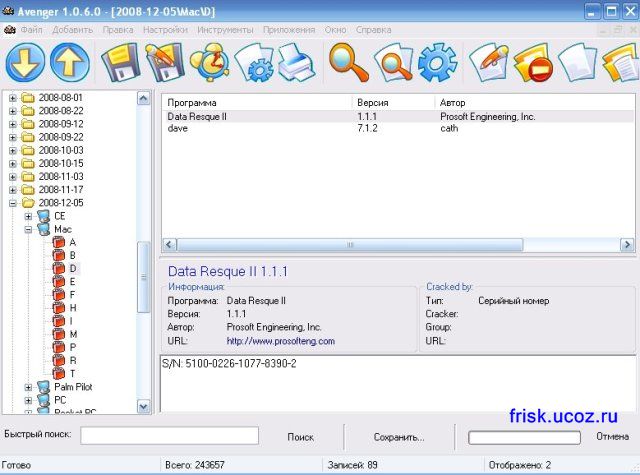The width and height of the screenshot is (640, 475).
Task: Collapse the 2008-12-05 folder
Action: [x=13, y=203]
